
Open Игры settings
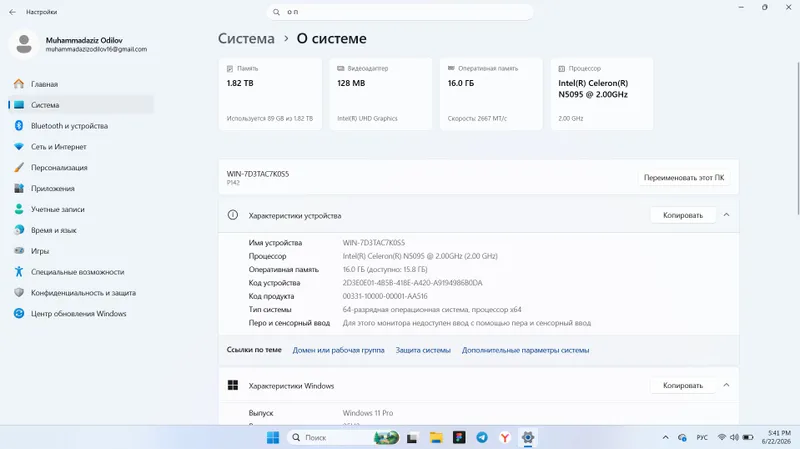pyautogui.click(x=81, y=251)
